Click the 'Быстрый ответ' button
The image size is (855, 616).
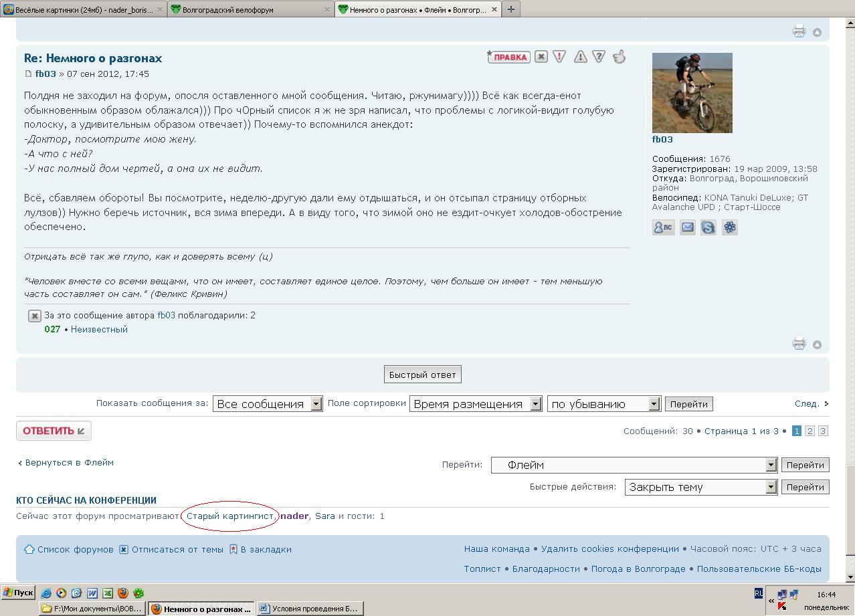(422, 375)
